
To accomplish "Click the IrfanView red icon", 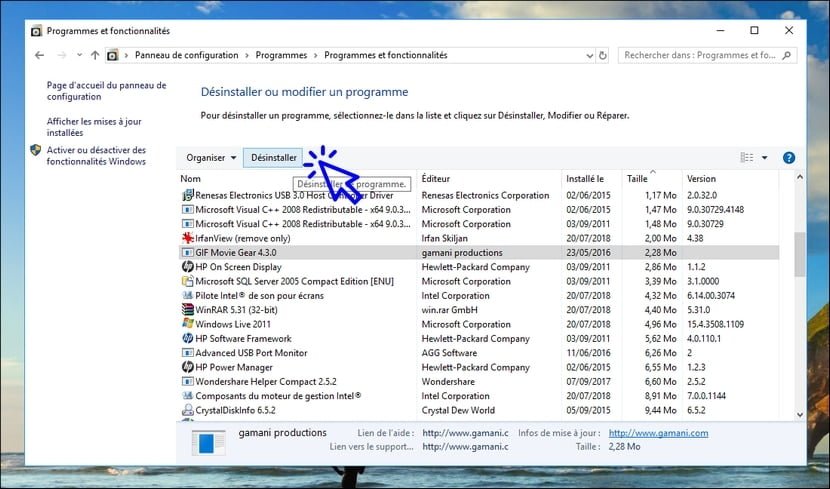I will [187, 238].
